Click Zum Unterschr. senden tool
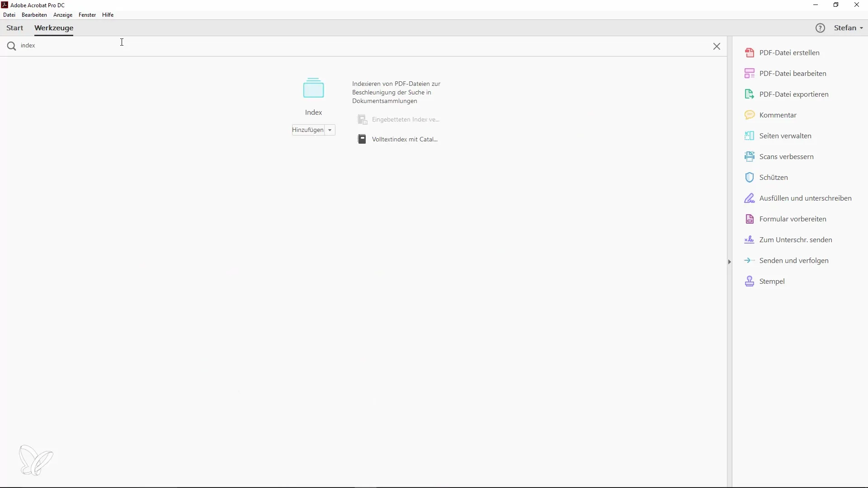The height and width of the screenshot is (488, 868). pos(796,239)
